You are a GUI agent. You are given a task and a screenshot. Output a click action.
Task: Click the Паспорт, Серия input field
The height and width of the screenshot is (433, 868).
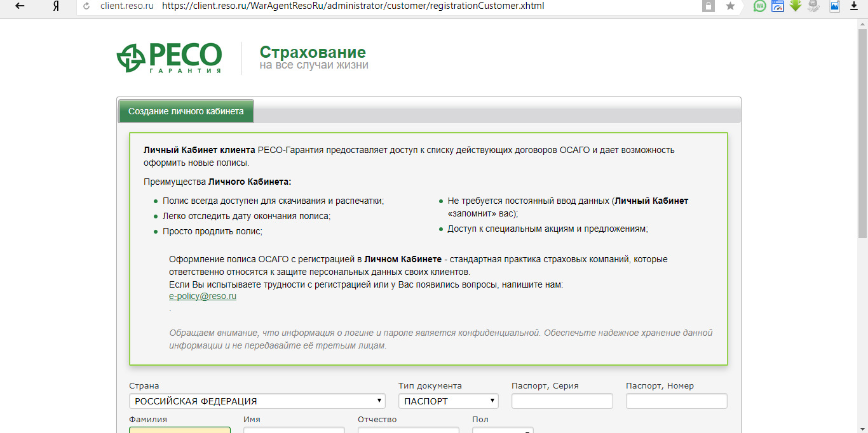(562, 401)
